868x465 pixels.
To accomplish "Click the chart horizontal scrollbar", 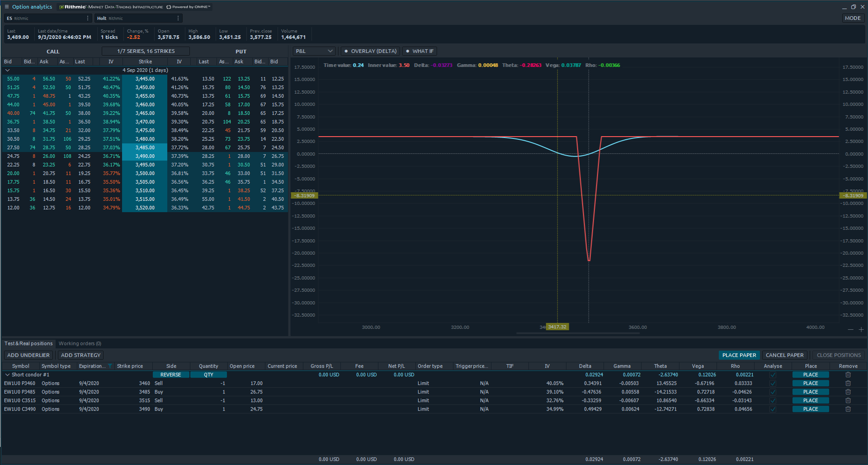I will [x=578, y=333].
